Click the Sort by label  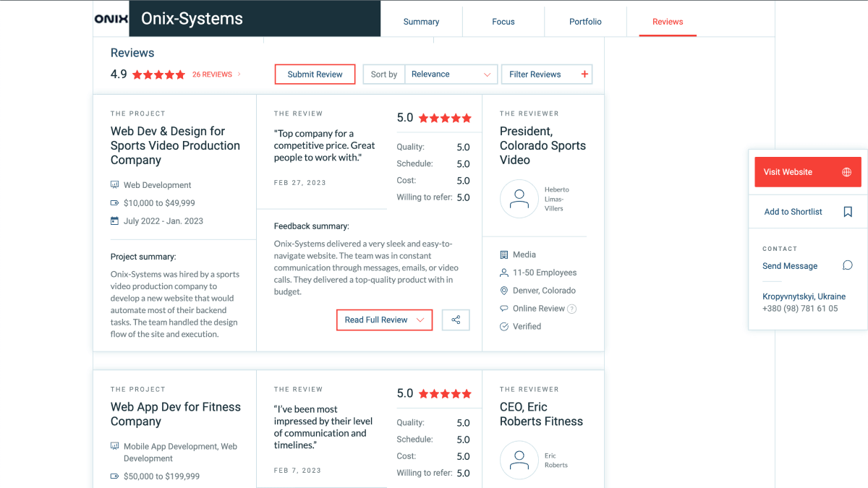384,74
